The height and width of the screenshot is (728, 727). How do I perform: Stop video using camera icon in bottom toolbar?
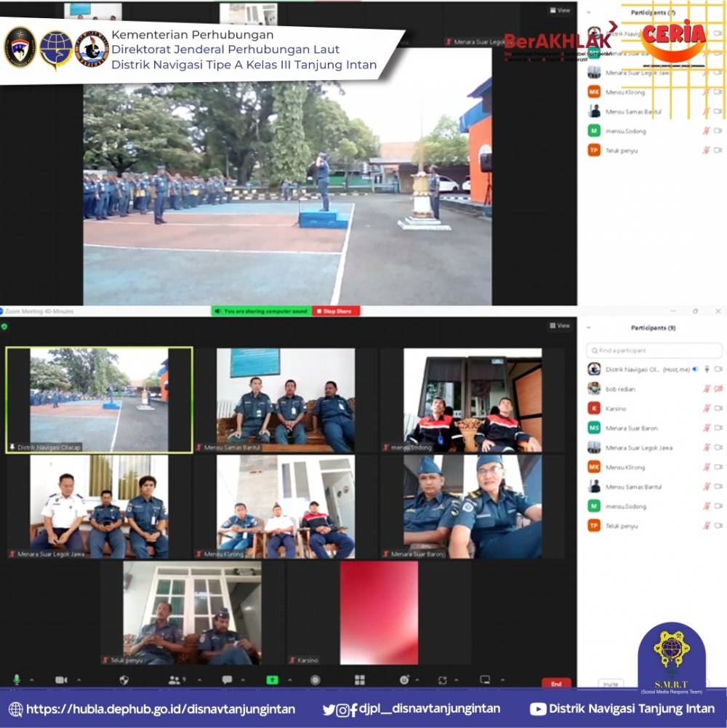(x=61, y=680)
